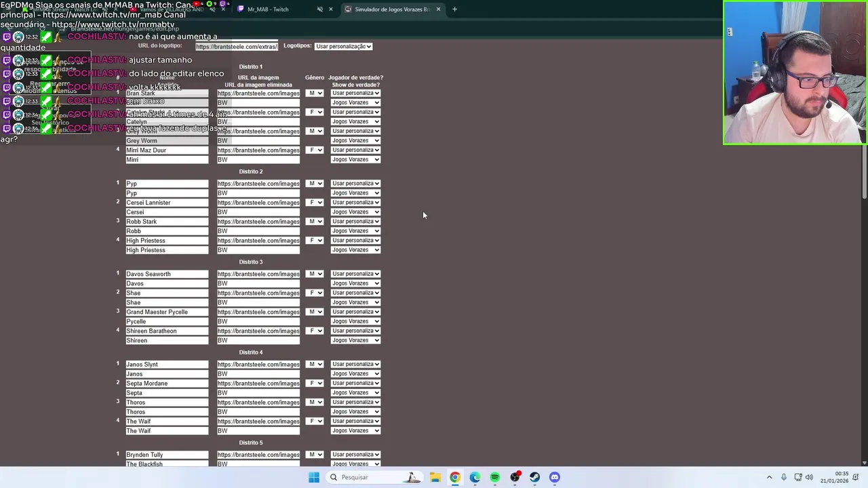Click the microphone icon in the system tray
This screenshot has height=488, width=868.
pyautogui.click(x=784, y=477)
